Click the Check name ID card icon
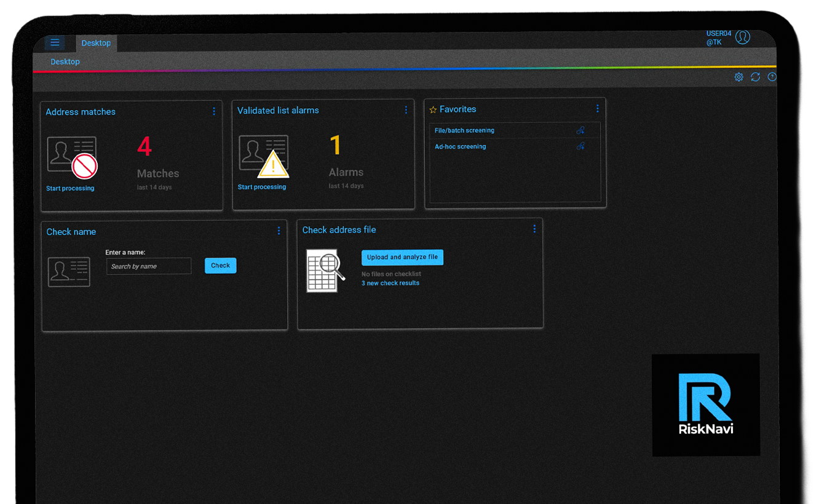Image resolution: width=819 pixels, height=504 pixels. pyautogui.click(x=69, y=271)
